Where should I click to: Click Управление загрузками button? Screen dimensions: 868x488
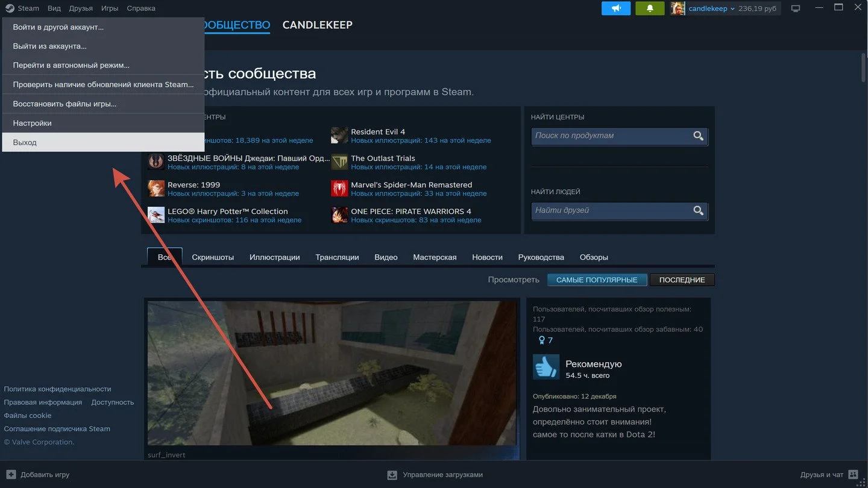point(435,475)
